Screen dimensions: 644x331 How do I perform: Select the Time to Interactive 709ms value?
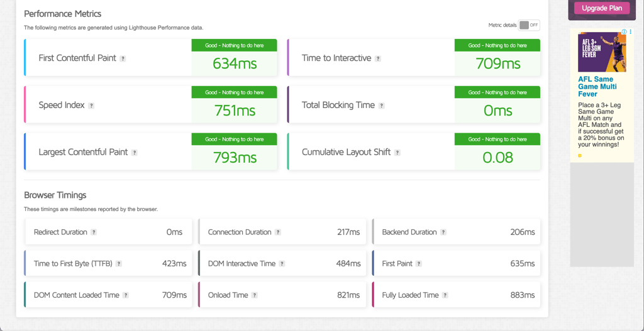498,63
